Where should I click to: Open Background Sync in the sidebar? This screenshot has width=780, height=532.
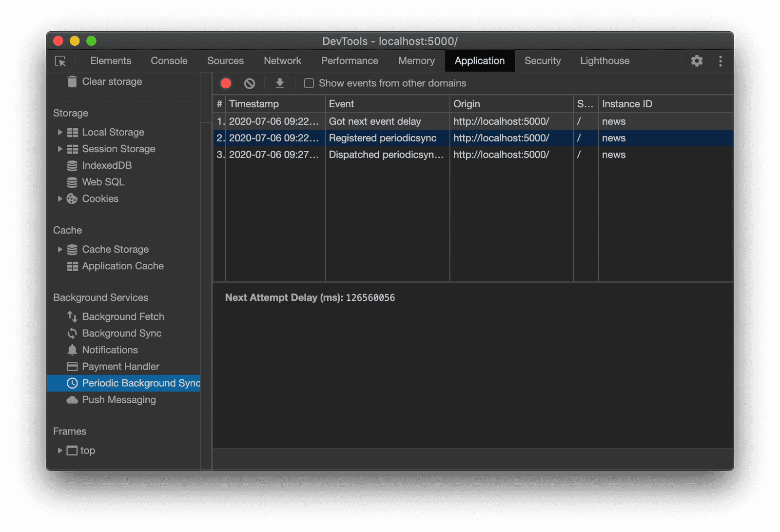point(121,333)
